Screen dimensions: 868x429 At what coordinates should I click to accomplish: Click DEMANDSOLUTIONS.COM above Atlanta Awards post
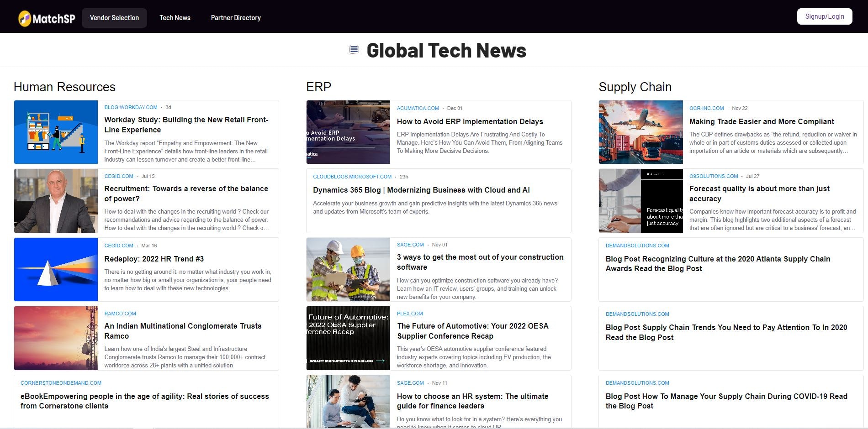(637, 246)
